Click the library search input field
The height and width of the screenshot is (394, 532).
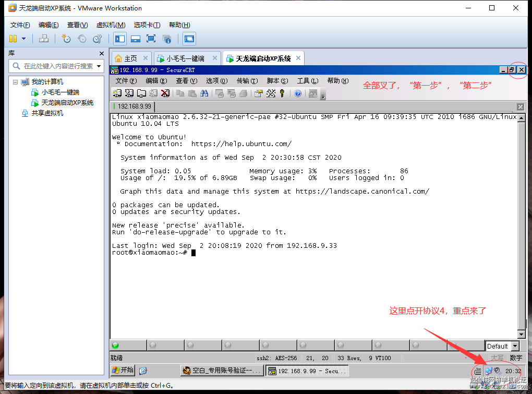[x=56, y=66]
